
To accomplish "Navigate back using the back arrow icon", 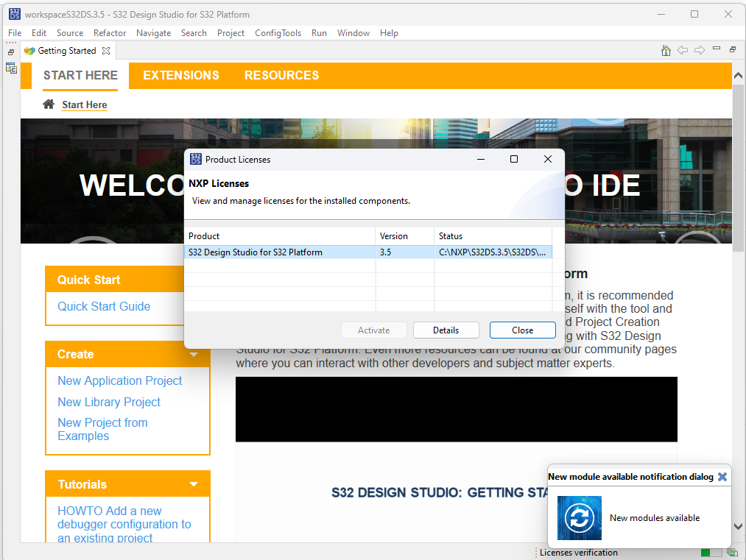I will coord(683,50).
